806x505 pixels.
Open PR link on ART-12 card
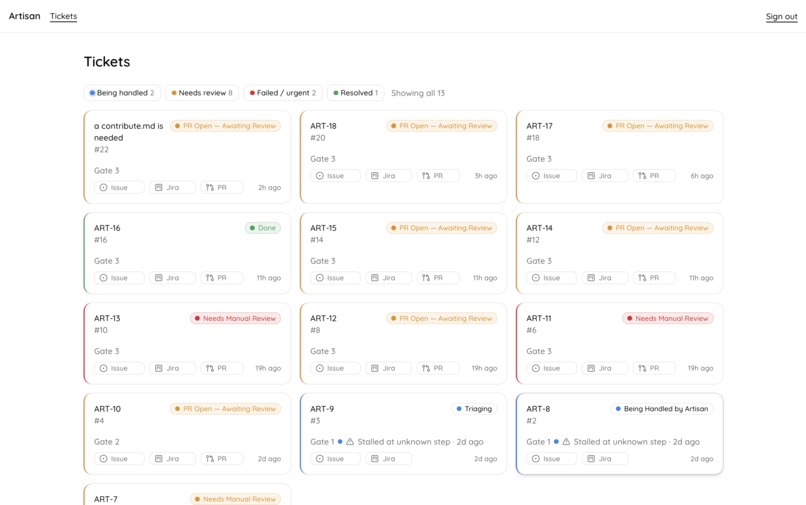(x=438, y=368)
